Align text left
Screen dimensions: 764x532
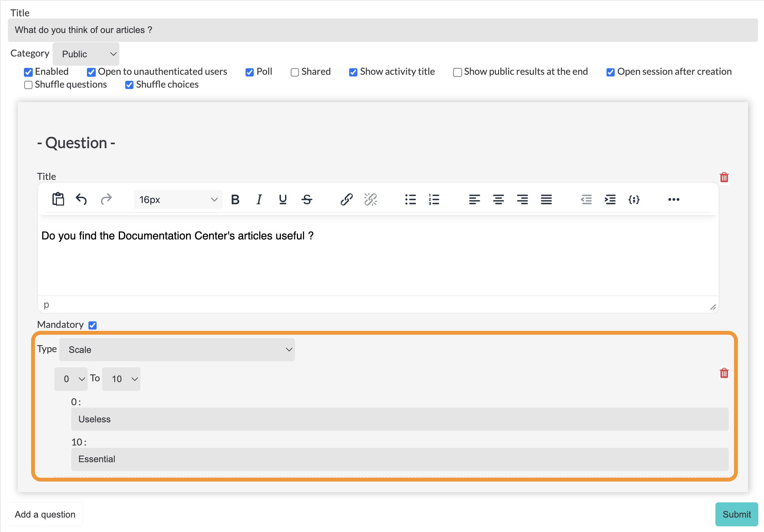pyautogui.click(x=474, y=199)
